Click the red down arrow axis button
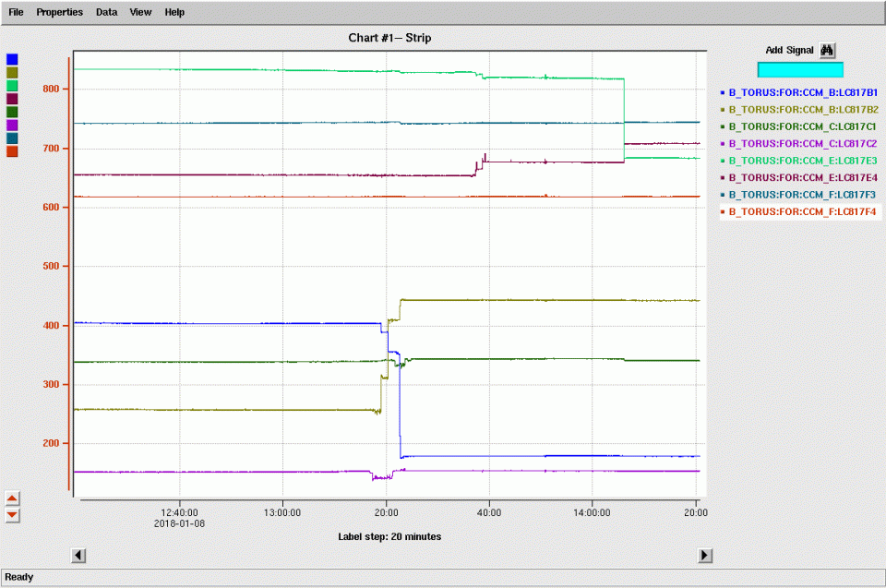 coord(12,515)
